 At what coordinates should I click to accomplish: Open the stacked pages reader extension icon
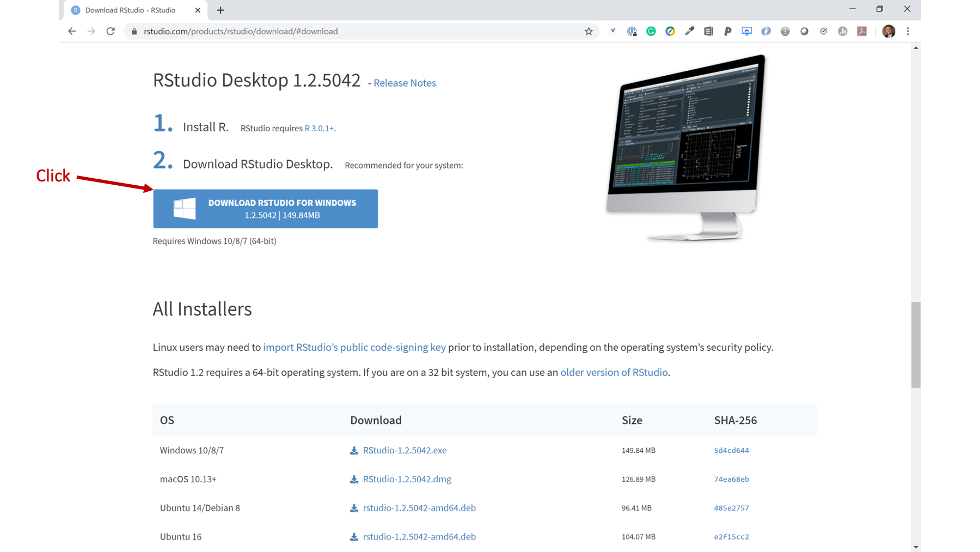tap(708, 32)
